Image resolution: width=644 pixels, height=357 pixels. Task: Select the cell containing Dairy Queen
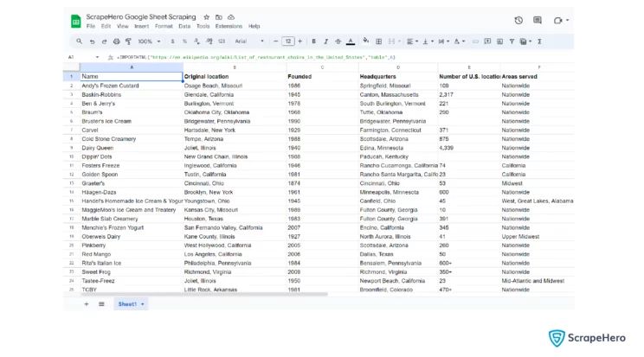pos(132,148)
